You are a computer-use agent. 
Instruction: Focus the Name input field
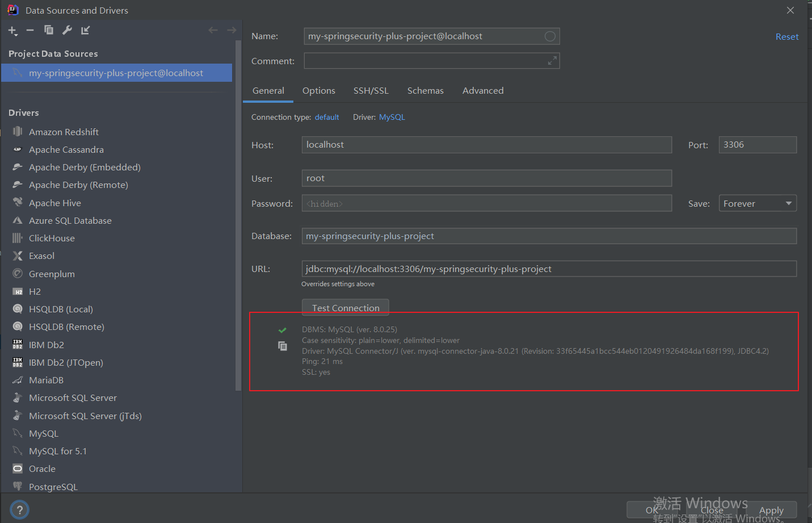click(432, 36)
